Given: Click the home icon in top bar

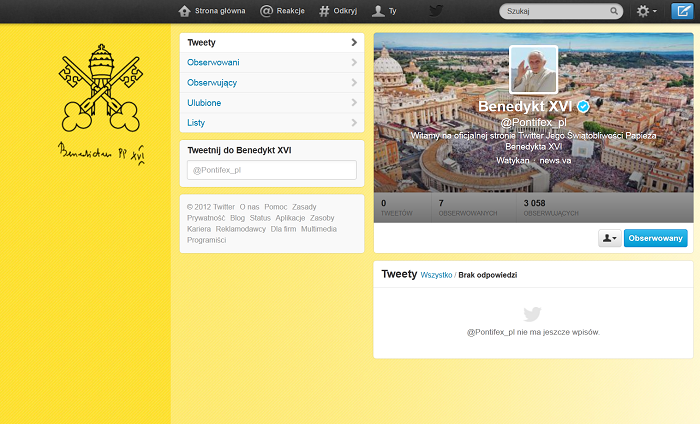Looking at the screenshot, I should pyautogui.click(x=184, y=11).
